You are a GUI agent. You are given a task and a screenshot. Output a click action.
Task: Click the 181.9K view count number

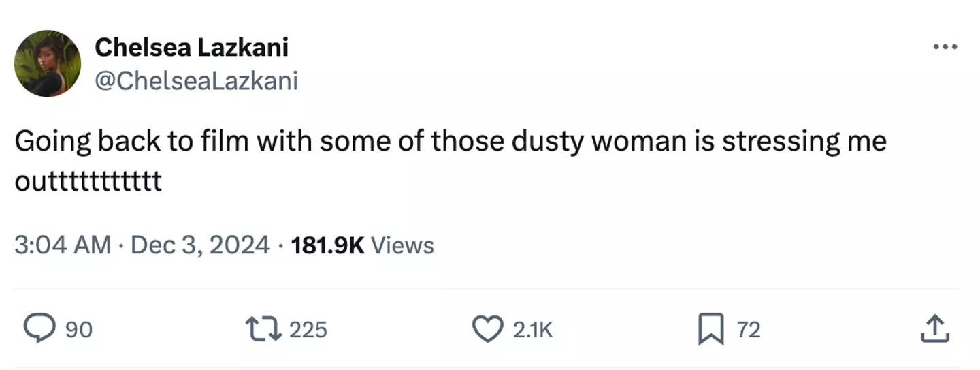pyautogui.click(x=327, y=245)
